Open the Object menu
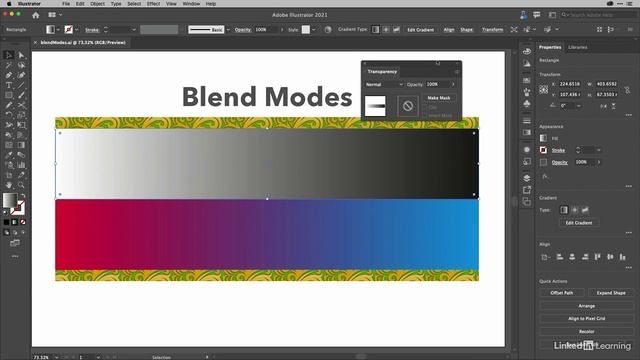The width and height of the screenshot is (640, 360). coord(98,4)
